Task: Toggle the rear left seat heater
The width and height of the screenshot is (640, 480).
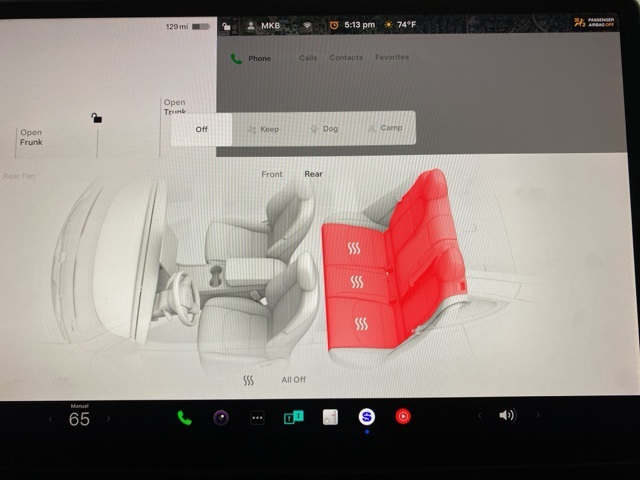Action: (361, 323)
